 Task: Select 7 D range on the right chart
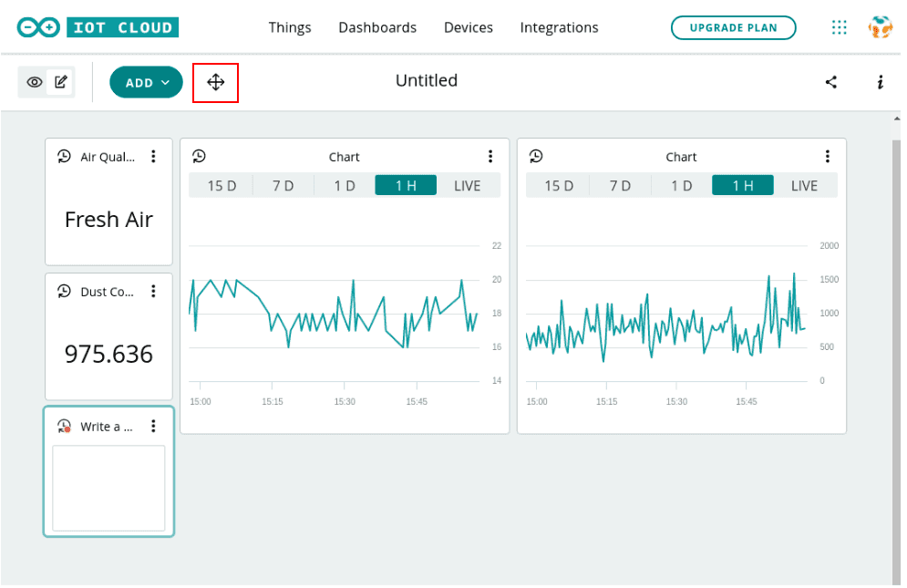click(x=620, y=186)
